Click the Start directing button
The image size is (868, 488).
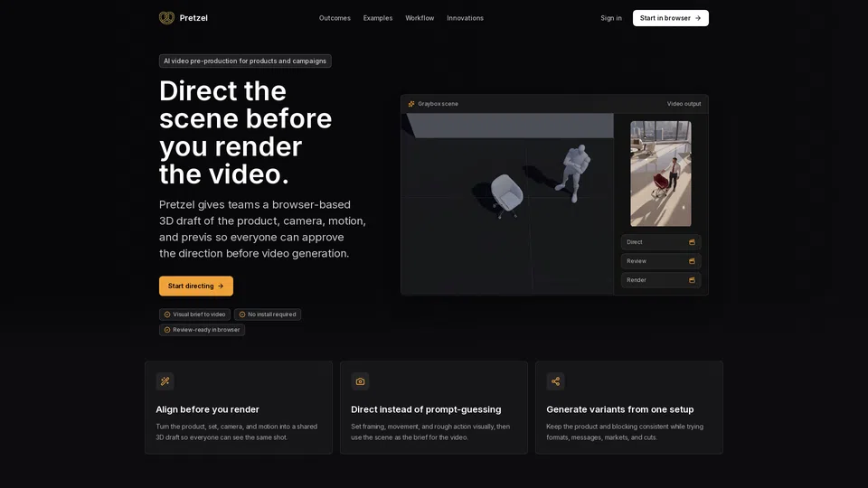pos(196,286)
